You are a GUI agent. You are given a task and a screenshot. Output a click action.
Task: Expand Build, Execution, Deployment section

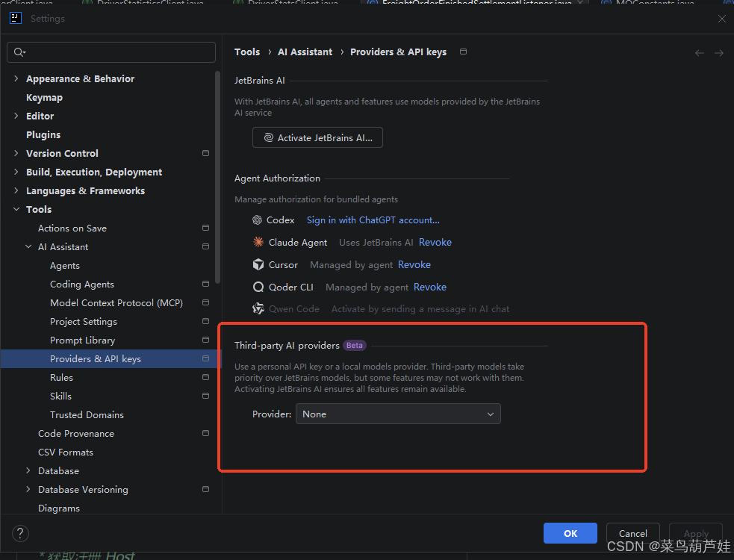16,172
